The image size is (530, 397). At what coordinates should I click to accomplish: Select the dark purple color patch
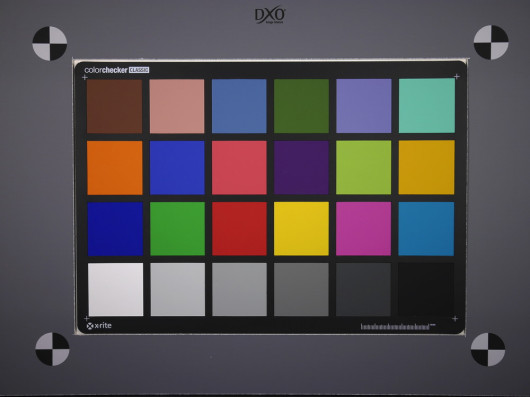coord(301,168)
